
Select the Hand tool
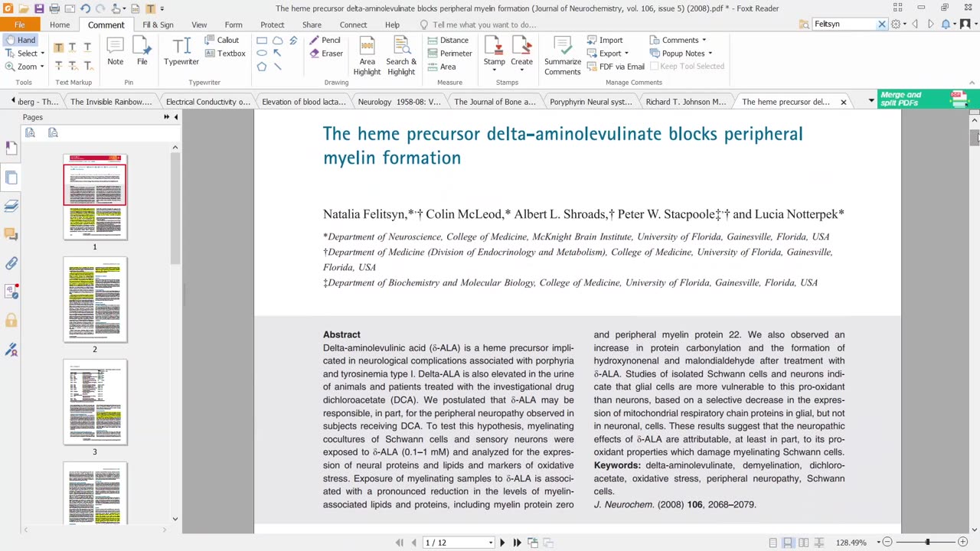pyautogui.click(x=19, y=40)
